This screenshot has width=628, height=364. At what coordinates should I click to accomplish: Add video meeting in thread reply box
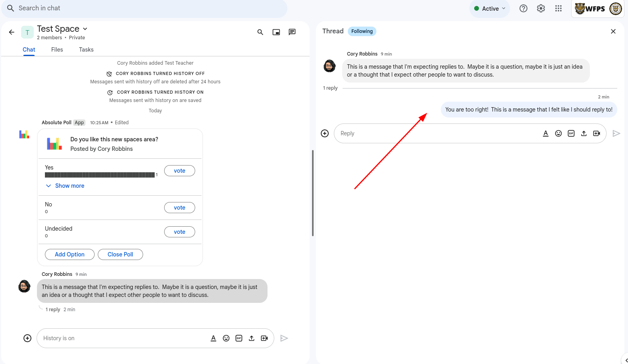597,133
